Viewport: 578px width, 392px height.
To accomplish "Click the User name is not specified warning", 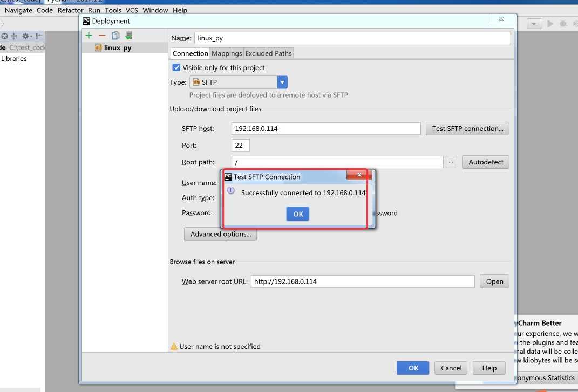I will tap(220, 346).
